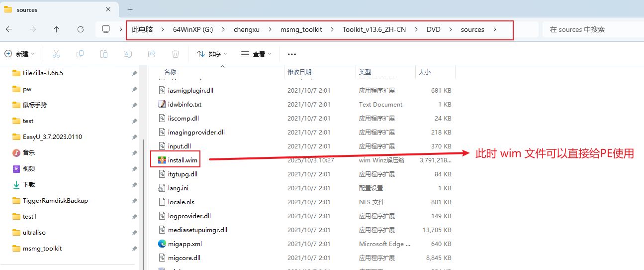Open the more options ellipsis menu
Image resolution: width=644 pixels, height=270 pixels.
tap(292, 54)
